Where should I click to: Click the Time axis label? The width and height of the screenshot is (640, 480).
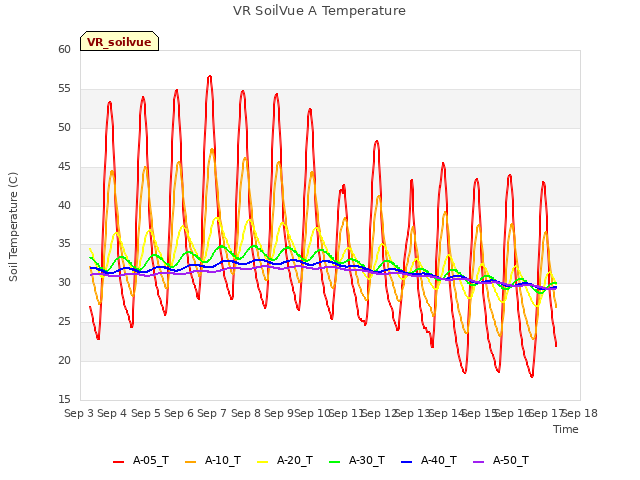click(x=566, y=429)
